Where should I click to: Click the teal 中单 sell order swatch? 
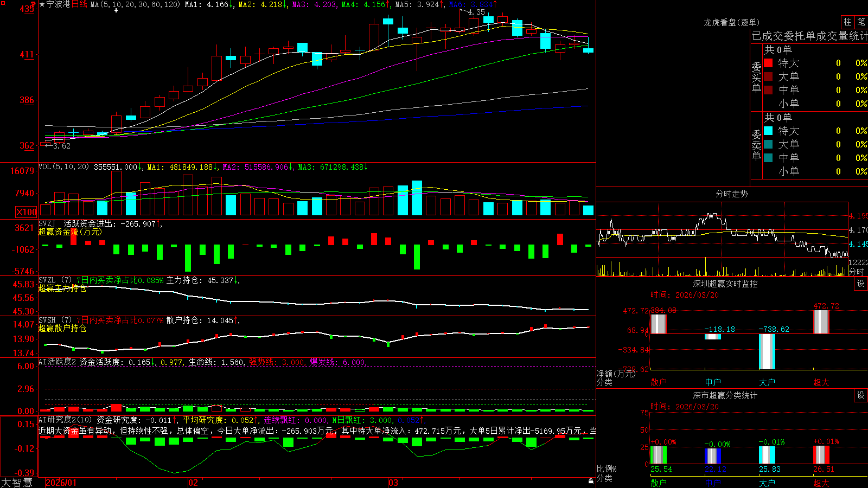coord(768,158)
